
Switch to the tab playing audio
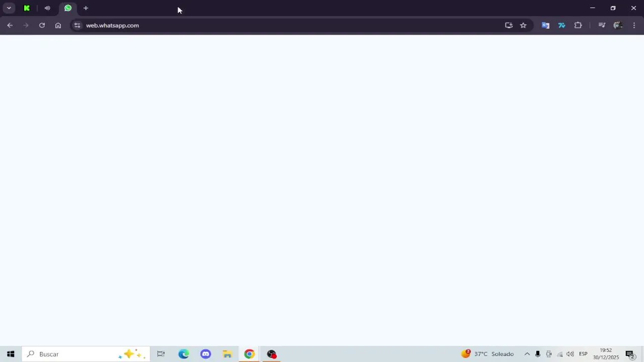pos(47,8)
